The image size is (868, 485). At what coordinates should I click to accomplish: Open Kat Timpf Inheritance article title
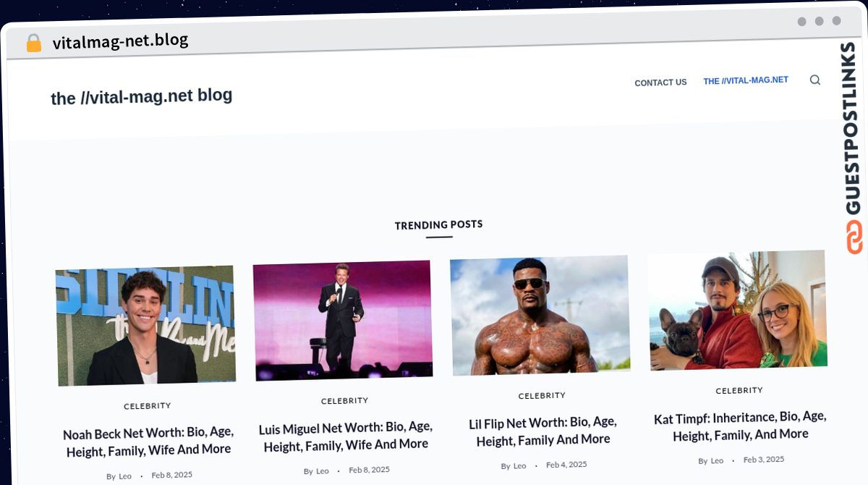[x=740, y=426]
